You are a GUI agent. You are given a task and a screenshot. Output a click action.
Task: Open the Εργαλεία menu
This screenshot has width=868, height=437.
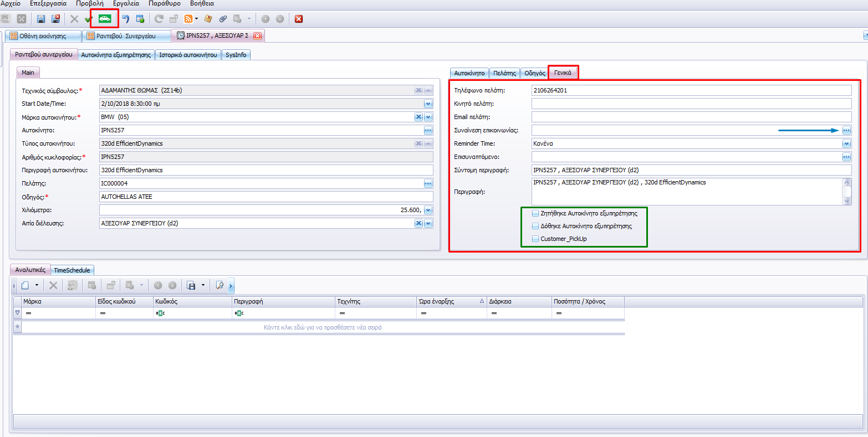(126, 3)
